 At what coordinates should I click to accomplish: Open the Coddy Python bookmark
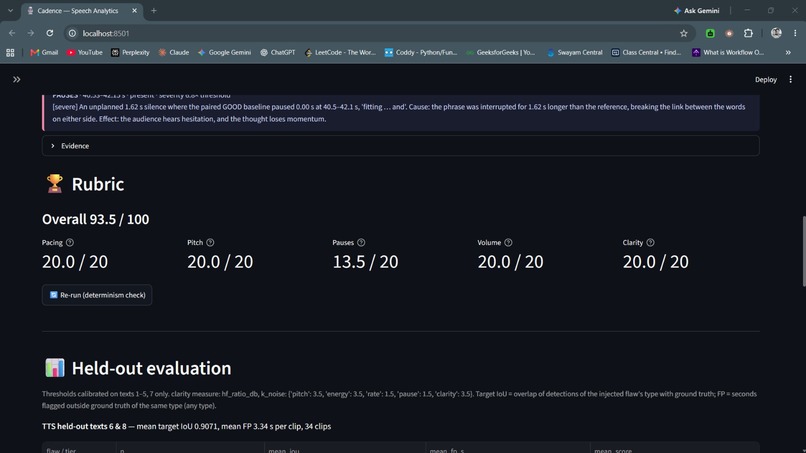pyautogui.click(x=421, y=52)
